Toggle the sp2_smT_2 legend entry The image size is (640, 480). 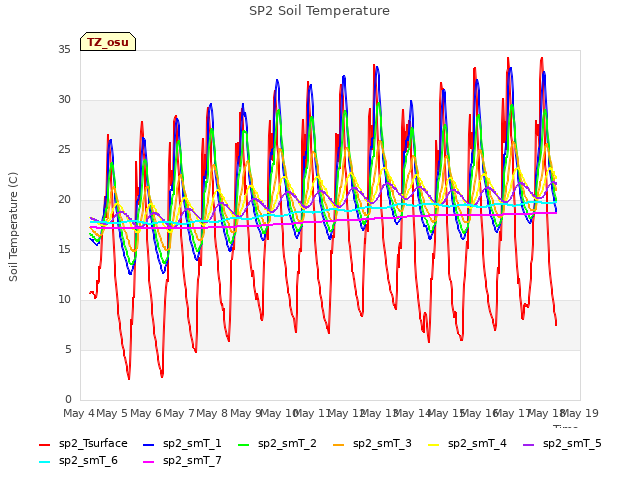pyautogui.click(x=277, y=444)
